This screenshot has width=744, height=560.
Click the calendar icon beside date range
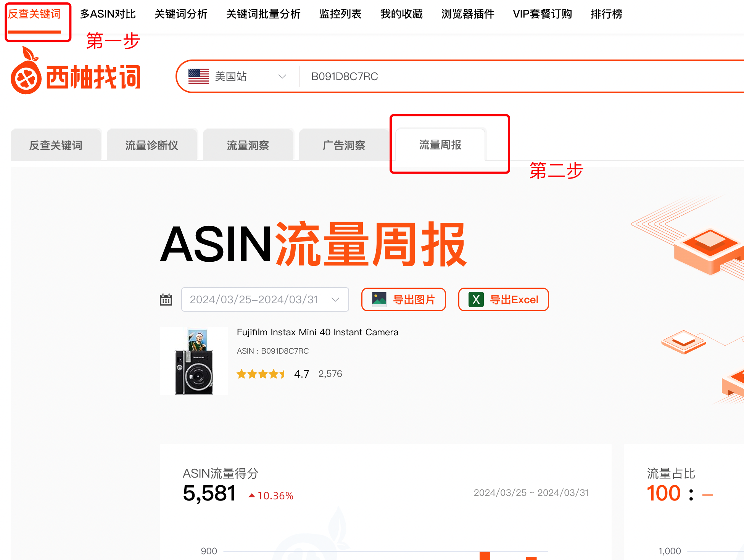tap(166, 299)
